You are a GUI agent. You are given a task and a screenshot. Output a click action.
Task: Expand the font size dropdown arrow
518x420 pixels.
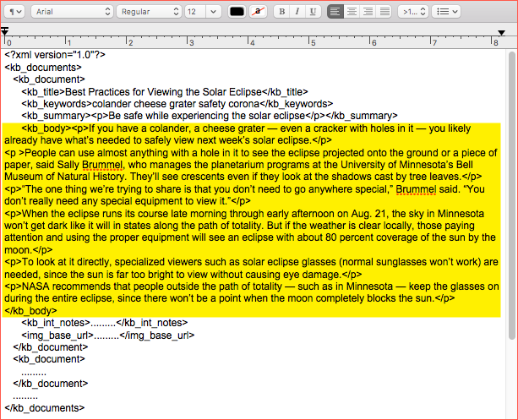[214, 12]
